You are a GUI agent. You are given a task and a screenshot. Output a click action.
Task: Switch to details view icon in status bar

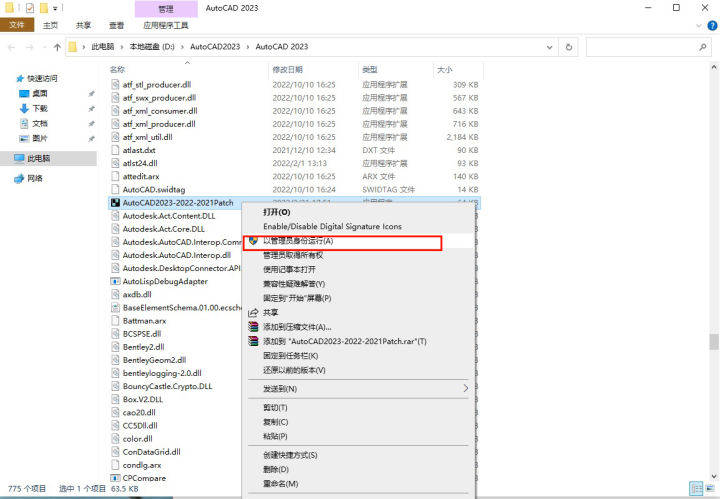pos(696,488)
